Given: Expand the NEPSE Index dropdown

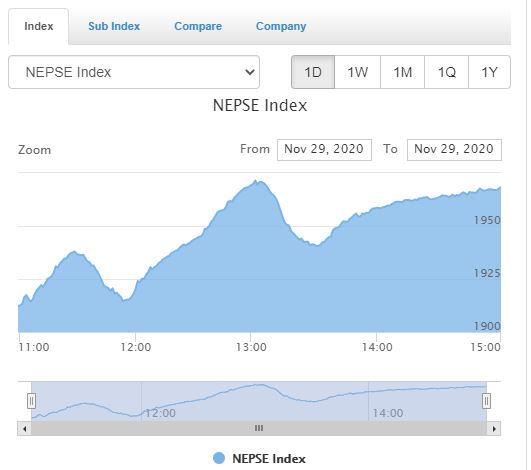Looking at the screenshot, I should pos(134,72).
